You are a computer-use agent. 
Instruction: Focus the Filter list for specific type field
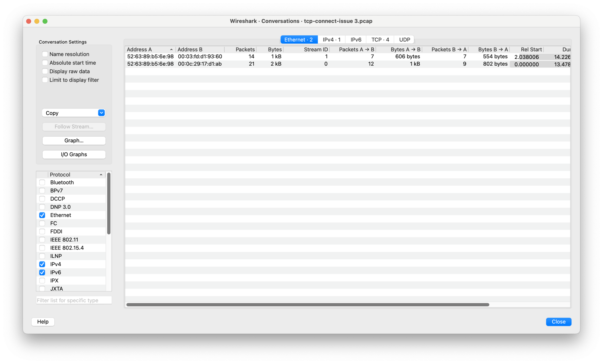pyautogui.click(x=74, y=300)
